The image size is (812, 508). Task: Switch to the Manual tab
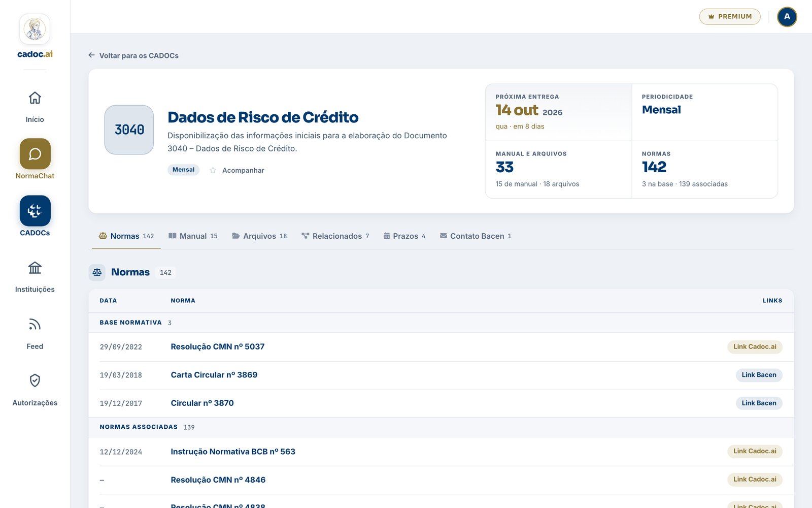point(193,236)
